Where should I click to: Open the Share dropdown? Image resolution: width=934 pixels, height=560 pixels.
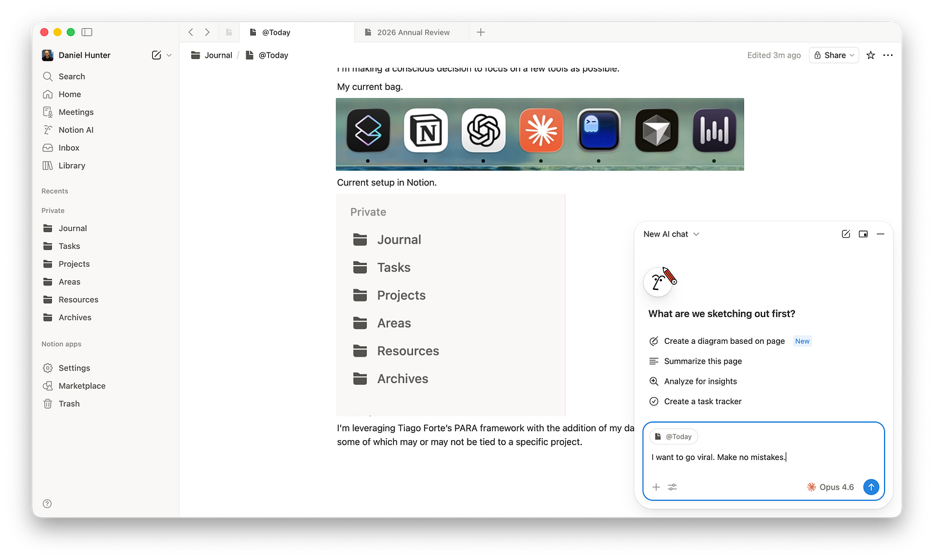click(x=834, y=55)
